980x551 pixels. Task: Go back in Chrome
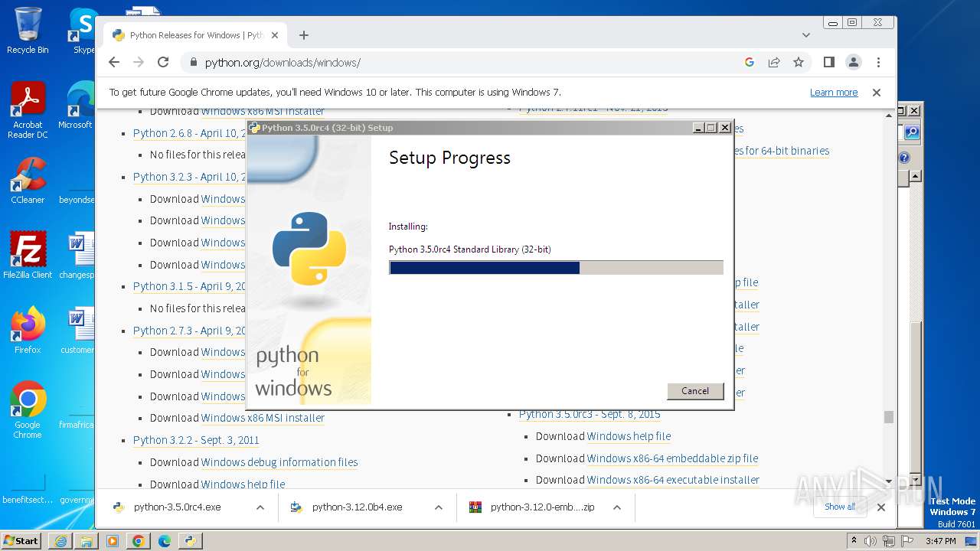pyautogui.click(x=114, y=62)
